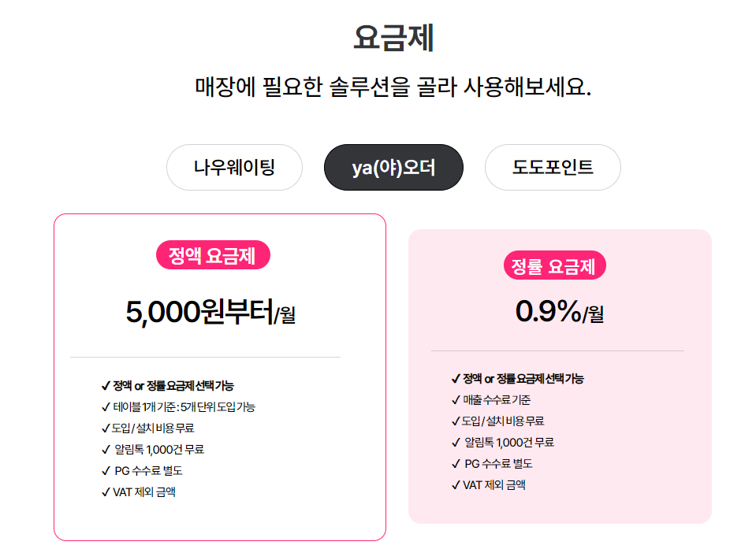Click checkmark by PG 수수료 별도 in right card
The width and height of the screenshot is (756, 560).
pos(456,464)
